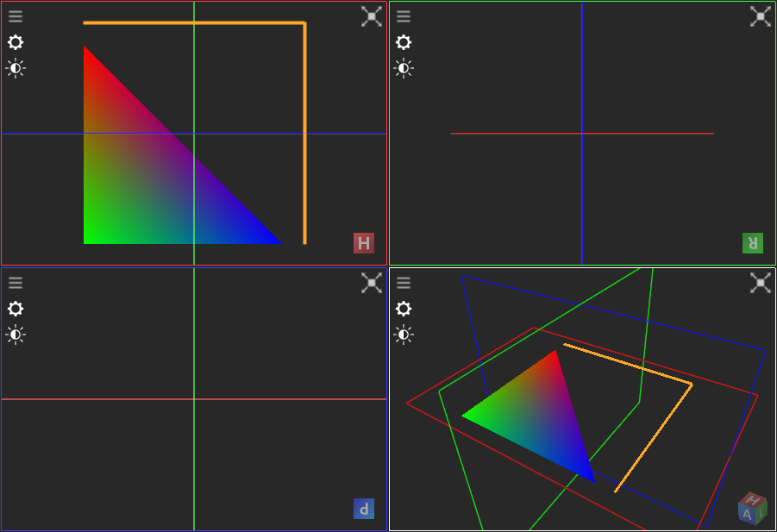Open the hamburger menu in top-left view
The width and height of the screenshot is (777, 532).
[16, 16]
